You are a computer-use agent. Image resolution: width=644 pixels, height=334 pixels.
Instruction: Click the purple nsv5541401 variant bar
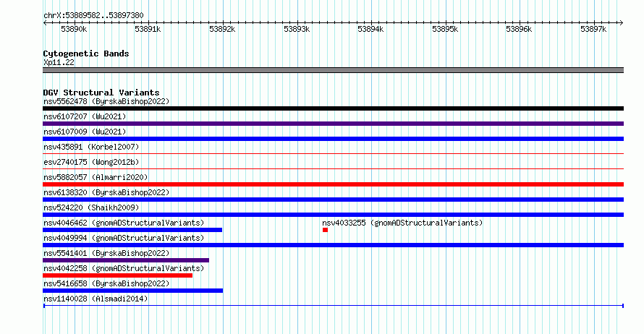(x=126, y=260)
